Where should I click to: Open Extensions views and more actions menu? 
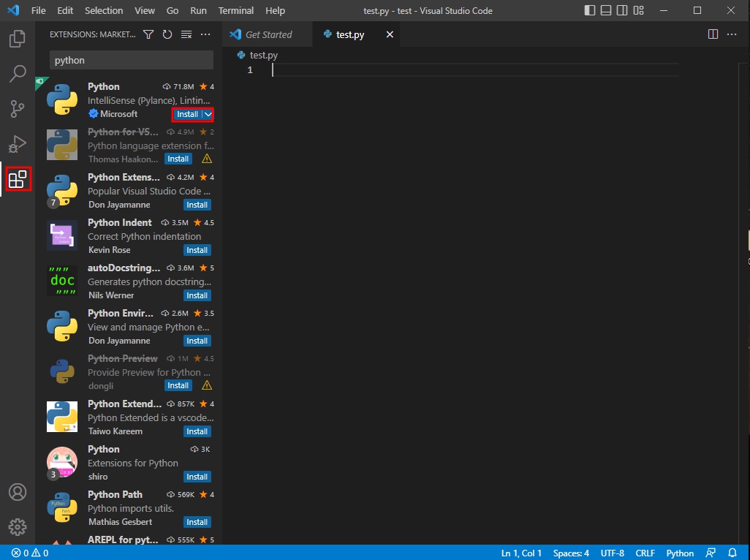[205, 34]
